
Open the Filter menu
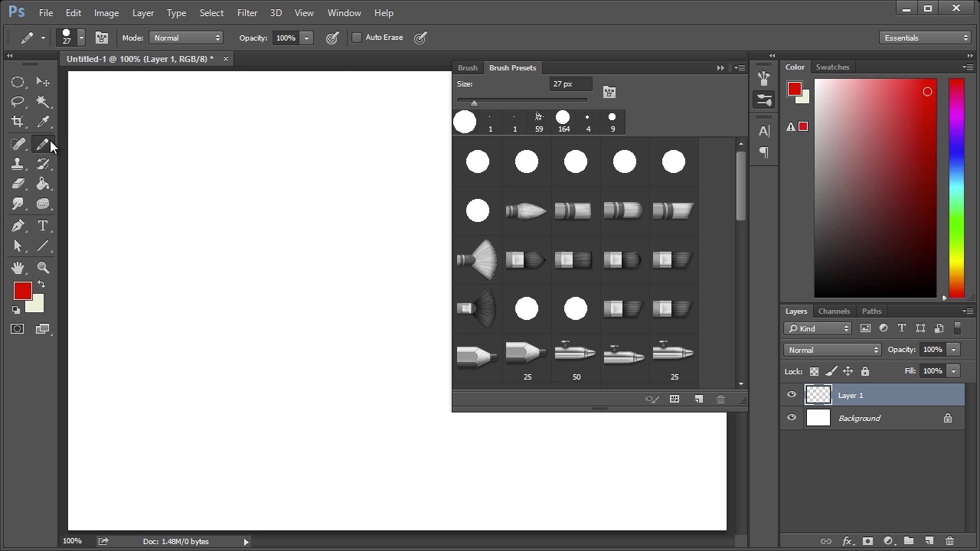247,13
